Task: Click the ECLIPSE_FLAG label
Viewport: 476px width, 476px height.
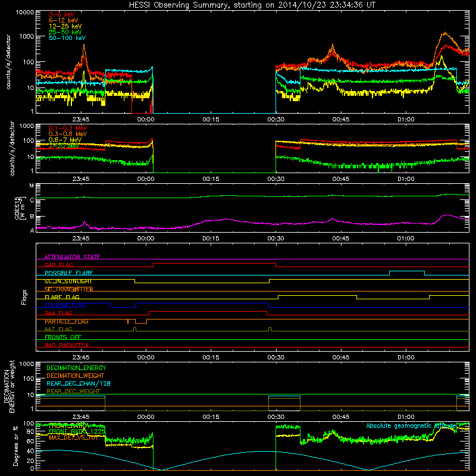Action: pyautogui.click(x=65, y=305)
